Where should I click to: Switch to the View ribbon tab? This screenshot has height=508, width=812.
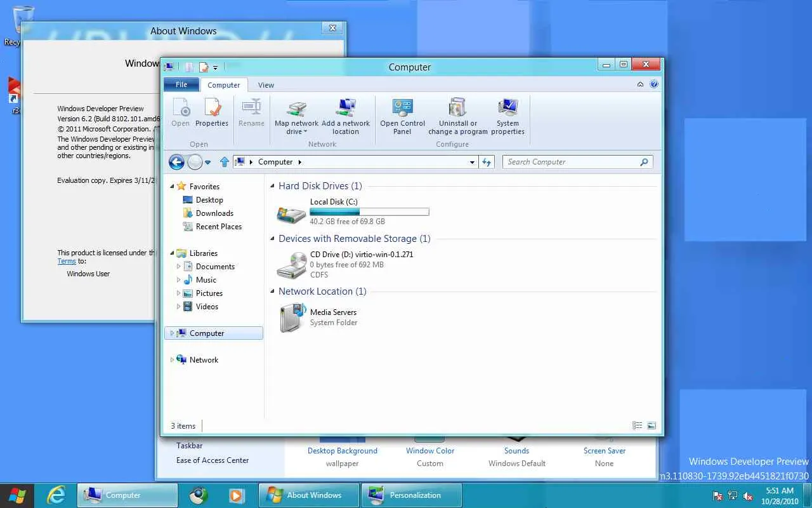click(x=266, y=85)
